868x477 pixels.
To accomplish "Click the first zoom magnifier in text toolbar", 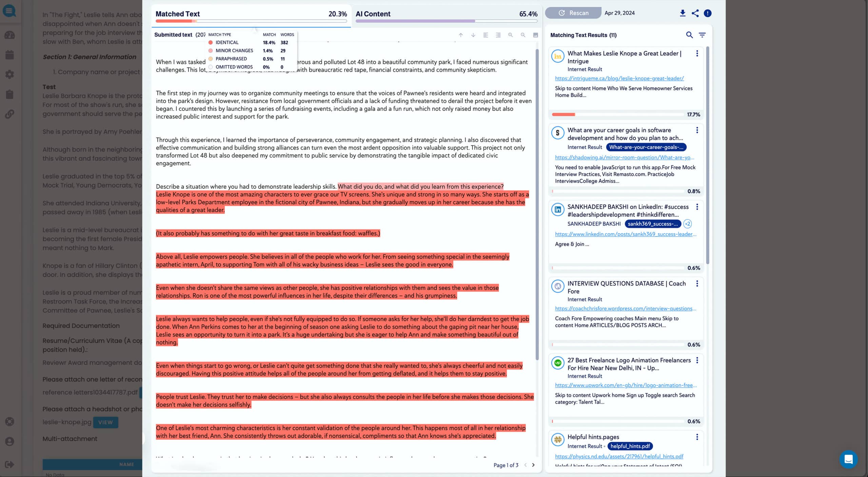I will 511,35.
